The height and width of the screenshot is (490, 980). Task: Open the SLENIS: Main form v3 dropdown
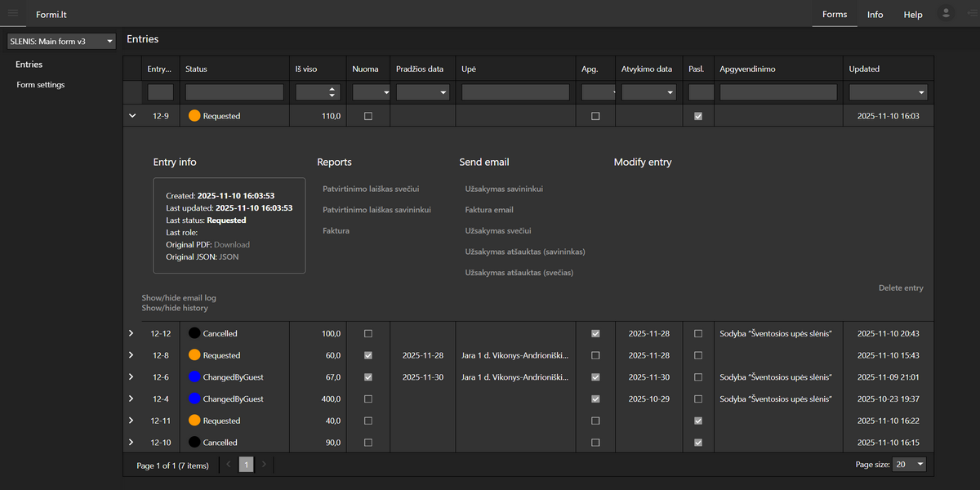[61, 41]
